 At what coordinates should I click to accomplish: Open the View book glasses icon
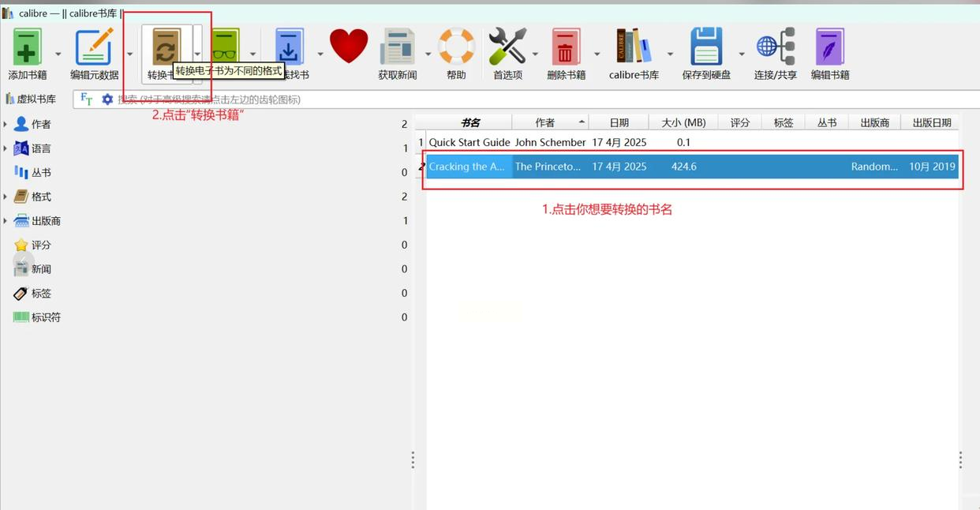pyautogui.click(x=226, y=47)
